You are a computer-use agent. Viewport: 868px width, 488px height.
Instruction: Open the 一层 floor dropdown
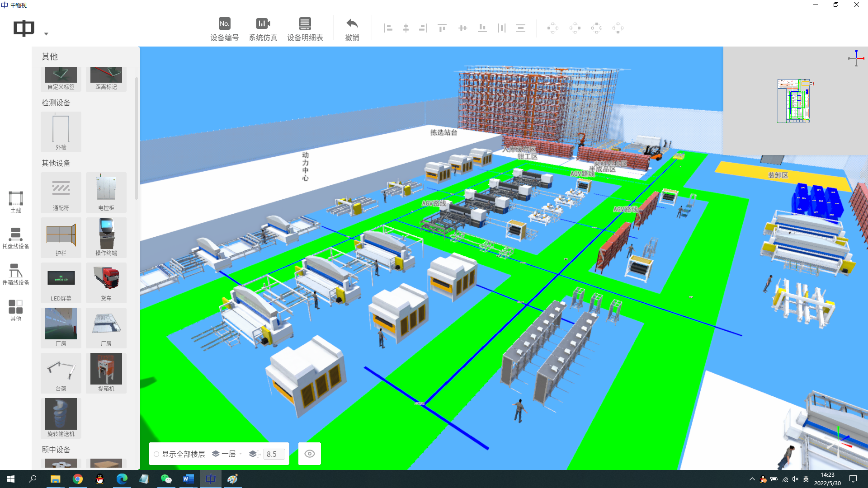(231, 454)
